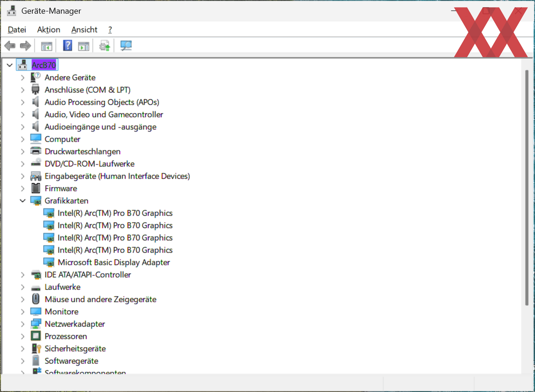
Task: Click the scan for hardware changes icon
Action: [126, 46]
